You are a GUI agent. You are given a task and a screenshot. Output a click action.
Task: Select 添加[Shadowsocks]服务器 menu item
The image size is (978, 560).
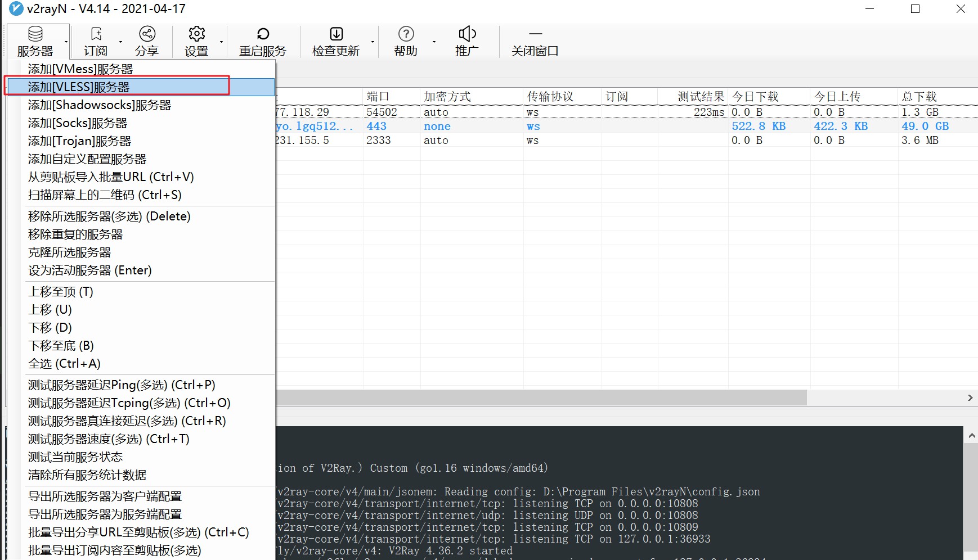pos(140,105)
